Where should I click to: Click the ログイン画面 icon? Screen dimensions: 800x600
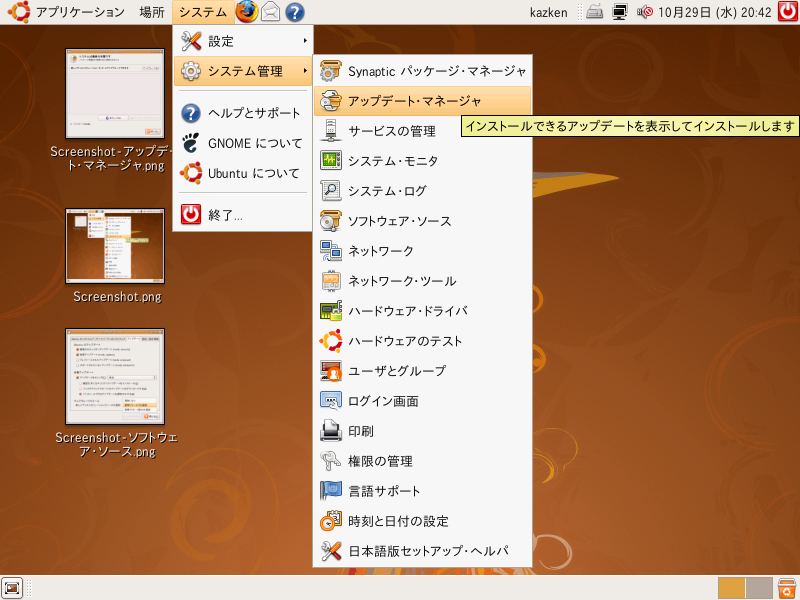331,401
